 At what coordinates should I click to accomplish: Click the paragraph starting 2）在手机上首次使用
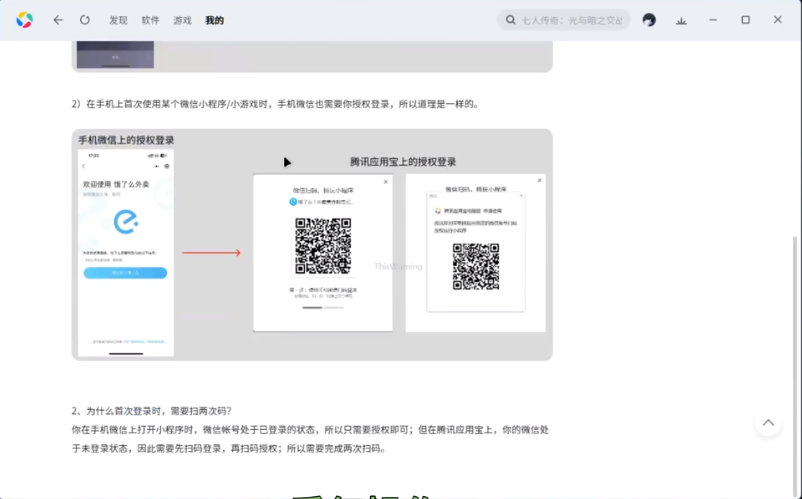(x=275, y=104)
